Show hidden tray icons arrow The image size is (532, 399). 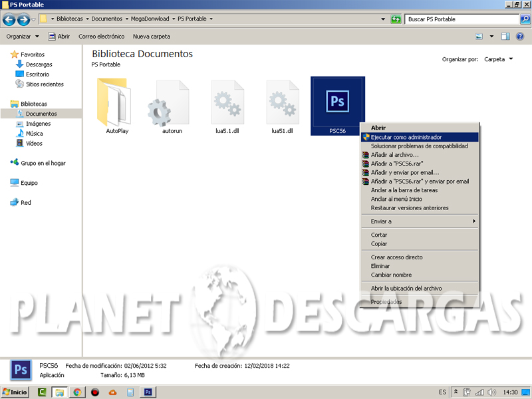point(456,392)
